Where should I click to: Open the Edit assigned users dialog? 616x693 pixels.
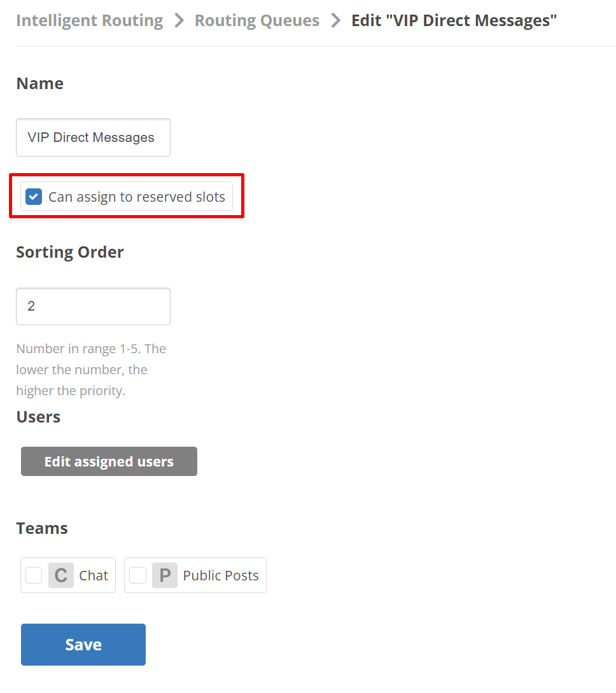[109, 461]
